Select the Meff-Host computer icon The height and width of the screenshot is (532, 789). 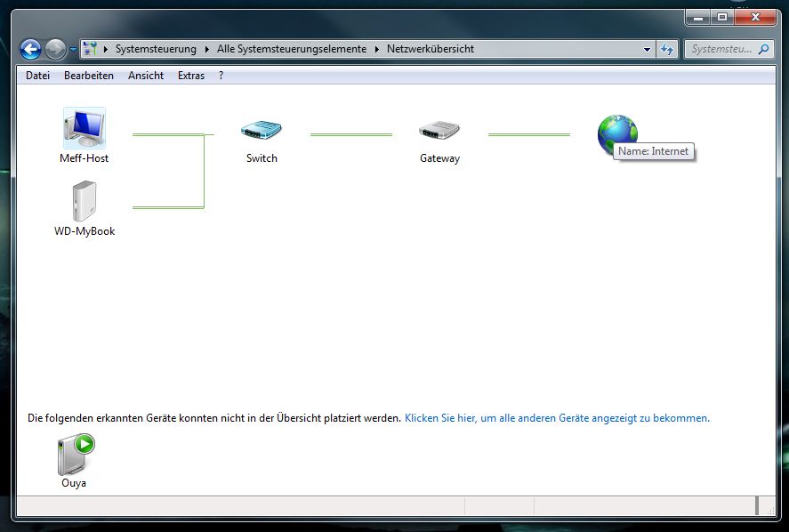85,129
